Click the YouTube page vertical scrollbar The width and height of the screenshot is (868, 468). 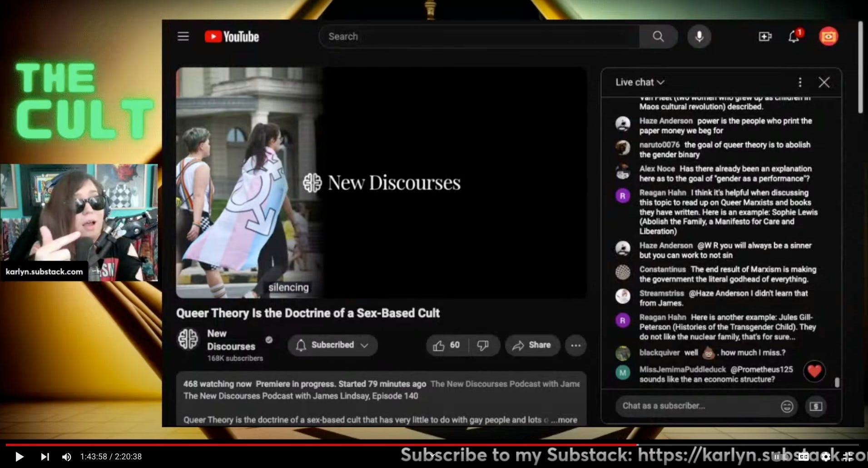(x=860, y=67)
